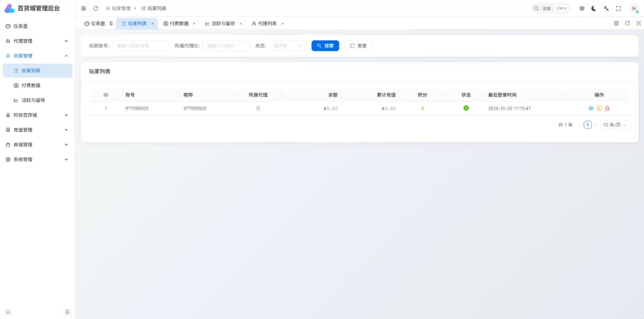Click the login time 2026-10-20 17:15:47
644x319 pixels.
pyautogui.click(x=509, y=109)
